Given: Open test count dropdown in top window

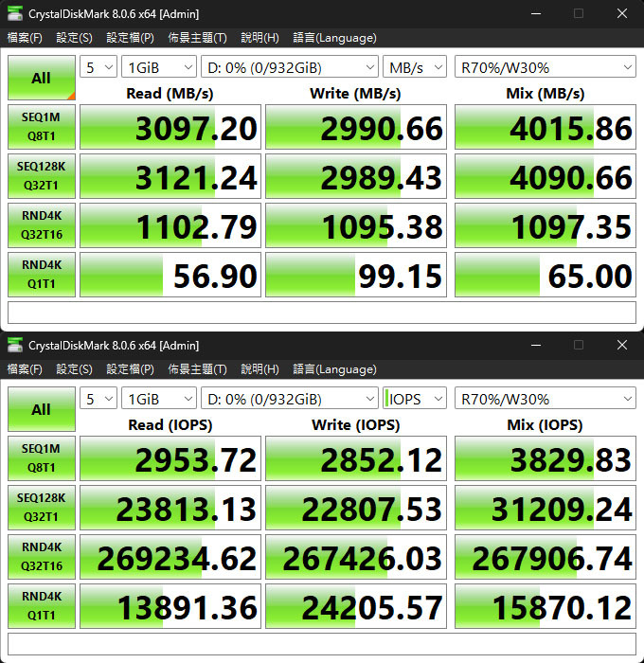Looking at the screenshot, I should tap(98, 67).
